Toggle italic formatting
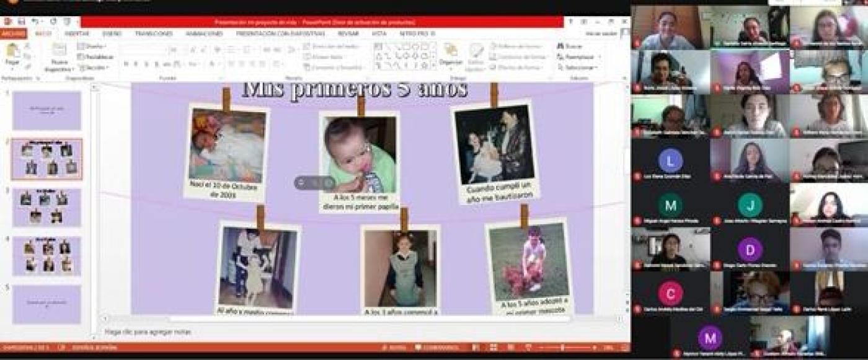Viewport: 868px width, 360px height. 136,64
